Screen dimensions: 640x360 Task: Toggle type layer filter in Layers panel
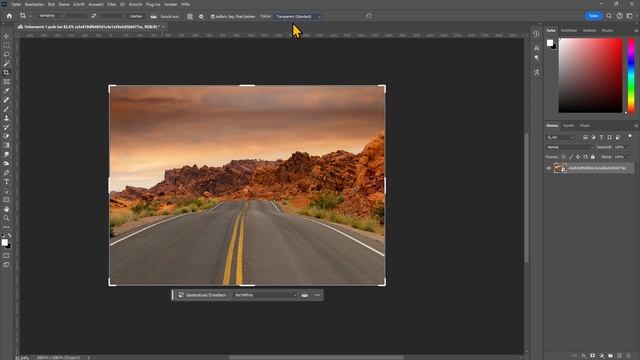pos(601,137)
